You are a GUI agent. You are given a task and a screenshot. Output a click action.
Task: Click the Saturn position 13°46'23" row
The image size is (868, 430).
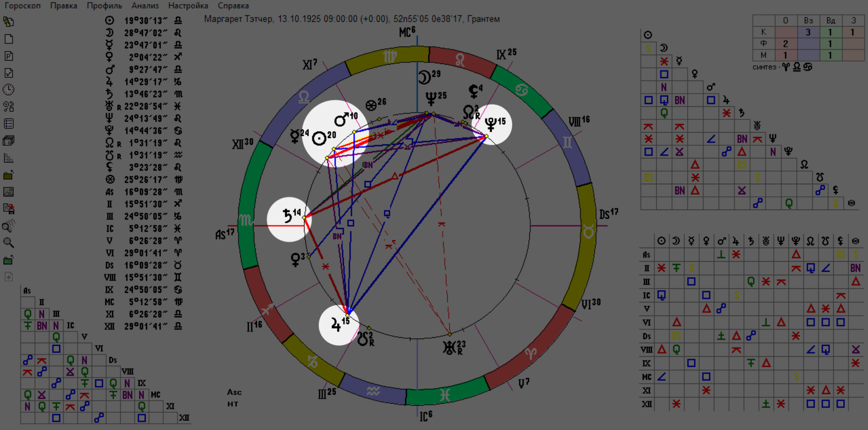pos(143,94)
